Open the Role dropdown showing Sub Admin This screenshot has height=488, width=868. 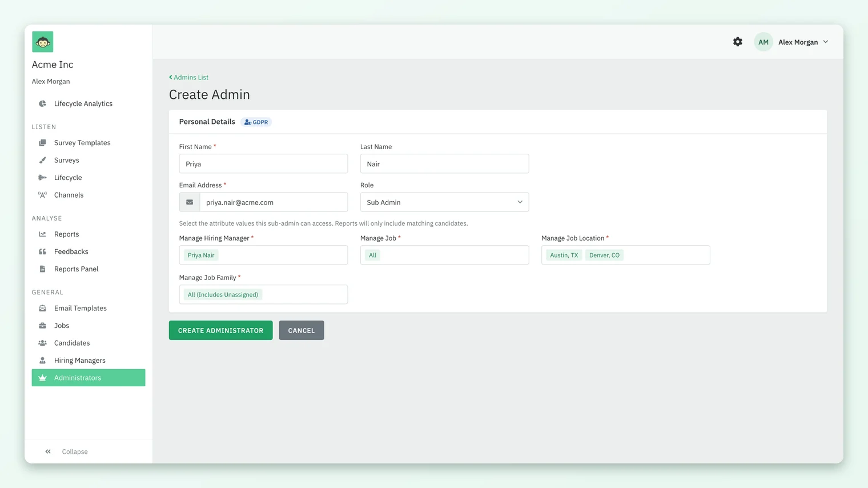click(x=444, y=202)
